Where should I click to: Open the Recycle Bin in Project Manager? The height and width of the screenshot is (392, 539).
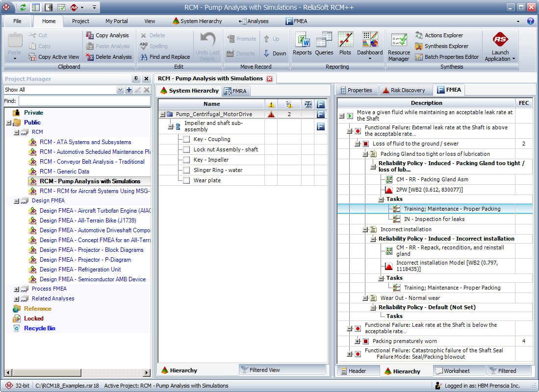click(x=39, y=328)
